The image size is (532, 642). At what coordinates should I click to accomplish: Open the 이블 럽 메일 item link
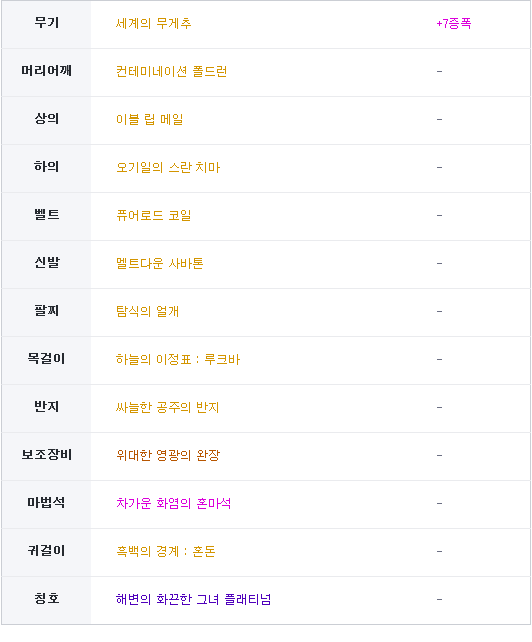pyautogui.click(x=149, y=120)
